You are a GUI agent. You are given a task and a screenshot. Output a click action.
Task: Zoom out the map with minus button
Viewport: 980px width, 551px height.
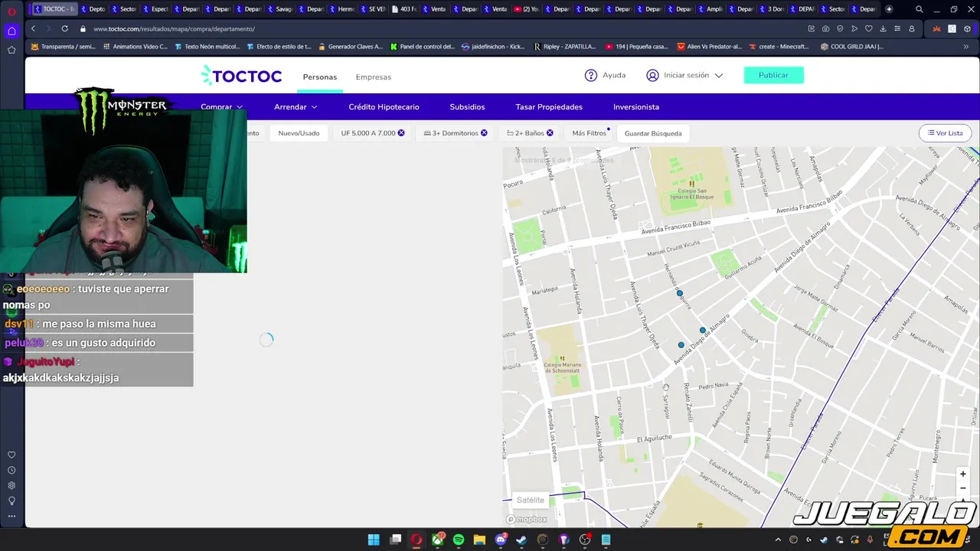pos(963,488)
